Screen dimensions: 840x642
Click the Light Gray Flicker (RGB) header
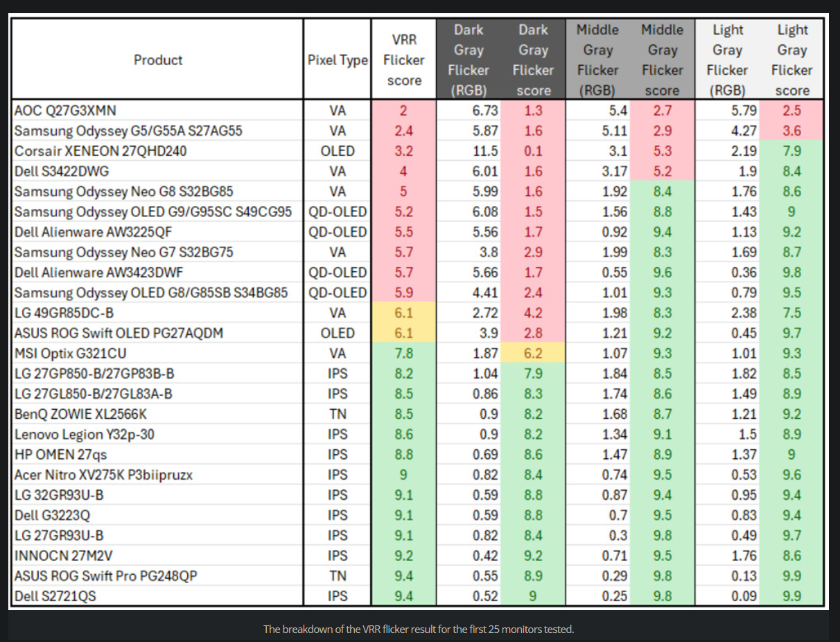coord(727,60)
